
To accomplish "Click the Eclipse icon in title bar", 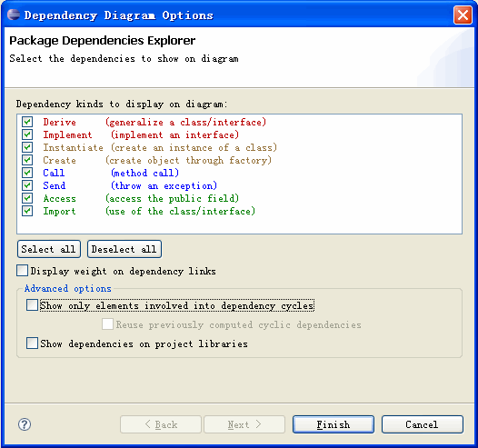I will pos(14,15).
